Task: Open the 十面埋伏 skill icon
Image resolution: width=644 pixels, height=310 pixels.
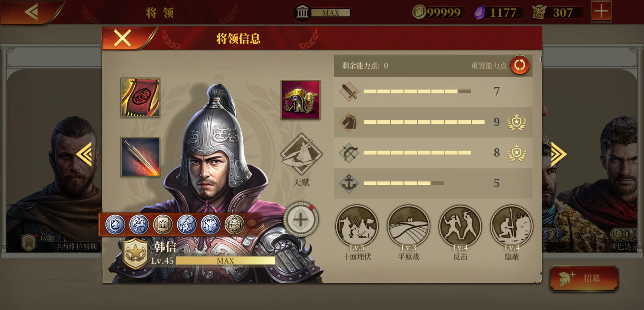Action: [x=357, y=226]
